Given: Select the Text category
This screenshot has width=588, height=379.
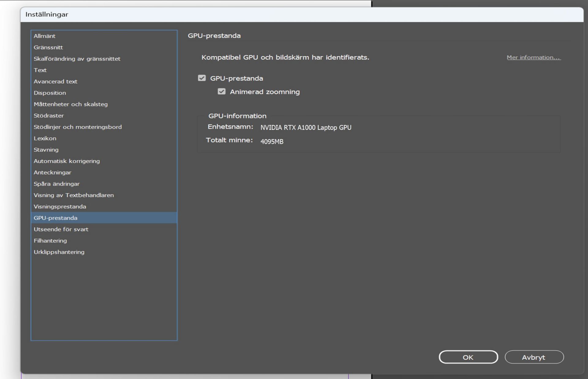Looking at the screenshot, I should (x=40, y=70).
